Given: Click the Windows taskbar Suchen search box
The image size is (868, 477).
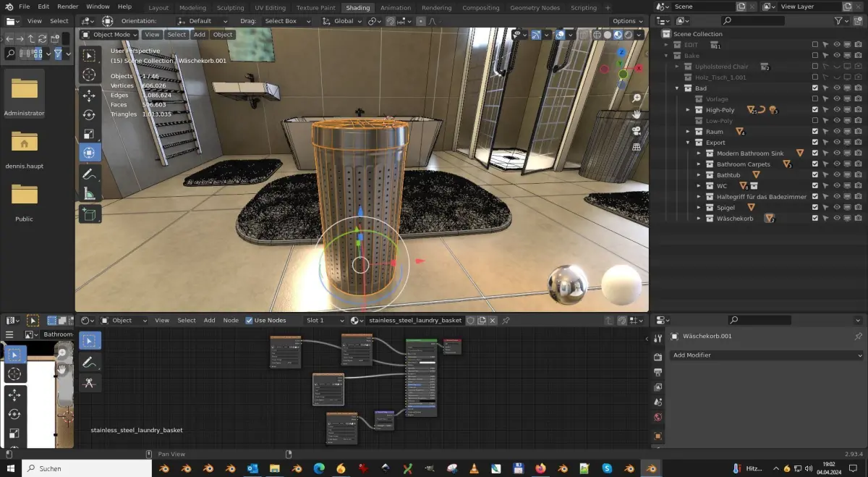Looking at the screenshot, I should tap(87, 468).
